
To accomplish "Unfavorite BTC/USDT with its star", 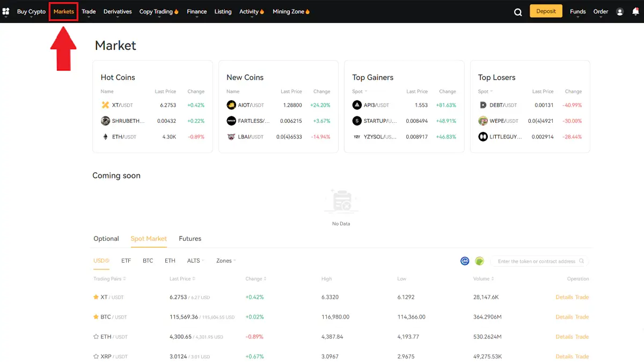I will [96, 317].
